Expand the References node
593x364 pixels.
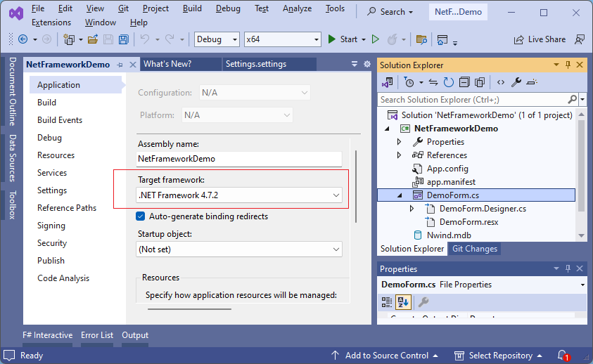pyautogui.click(x=399, y=155)
